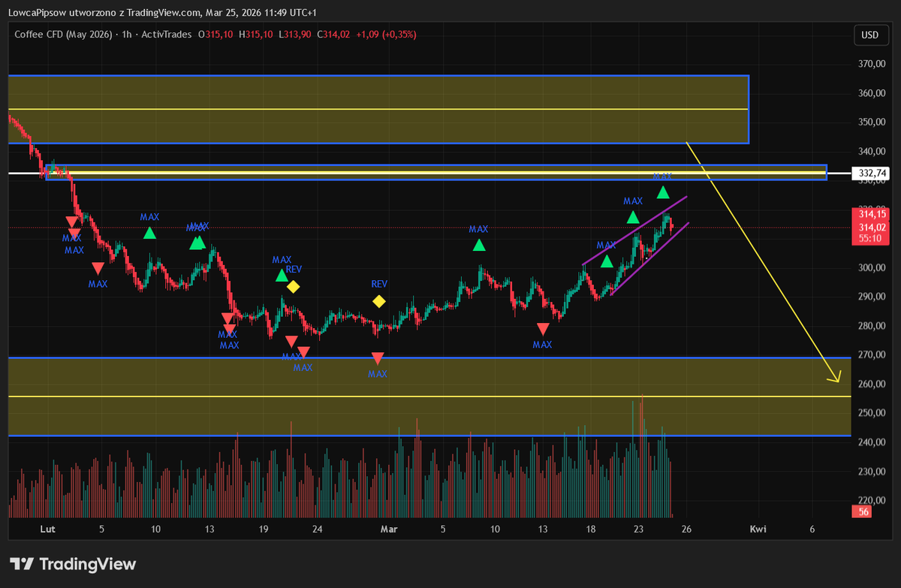Select the red MAX triangle near March 13
Screen dimensions: 901x588
[543, 329]
